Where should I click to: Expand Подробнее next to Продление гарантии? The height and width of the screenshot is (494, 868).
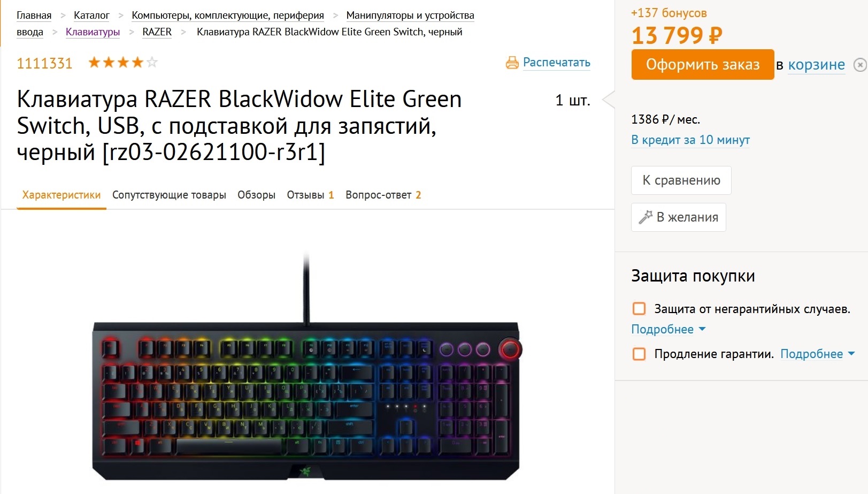(x=817, y=354)
